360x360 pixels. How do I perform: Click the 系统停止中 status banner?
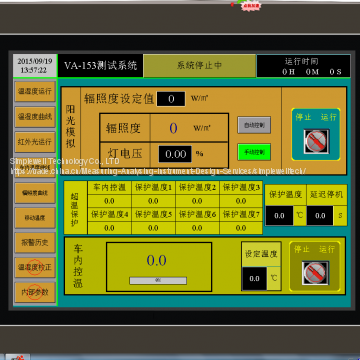(199, 65)
